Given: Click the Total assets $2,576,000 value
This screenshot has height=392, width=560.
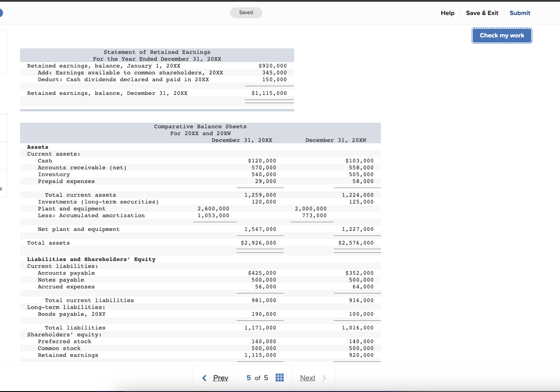Looking at the screenshot, I should click(356, 243).
